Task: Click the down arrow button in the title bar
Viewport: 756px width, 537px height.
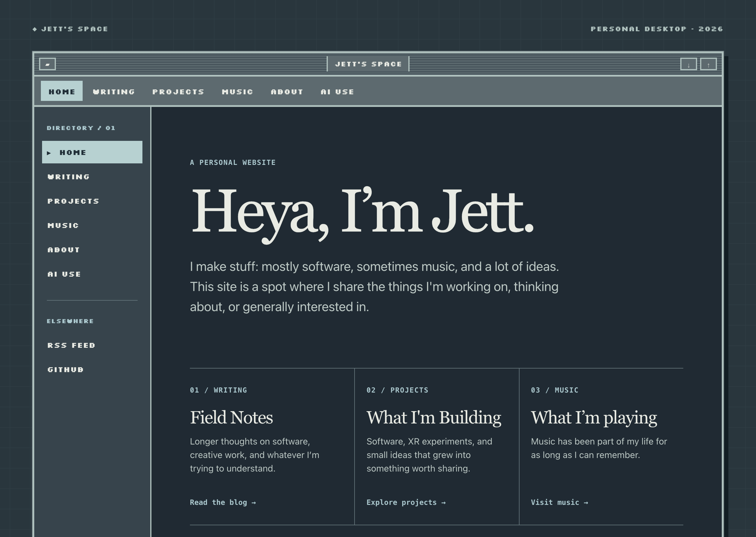Action: tap(688, 64)
